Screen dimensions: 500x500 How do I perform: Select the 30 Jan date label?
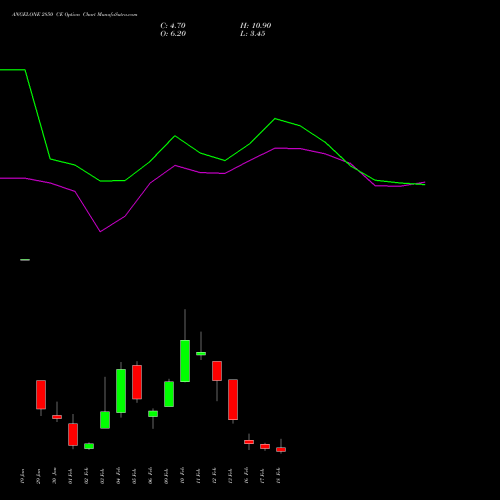[x=54, y=476]
